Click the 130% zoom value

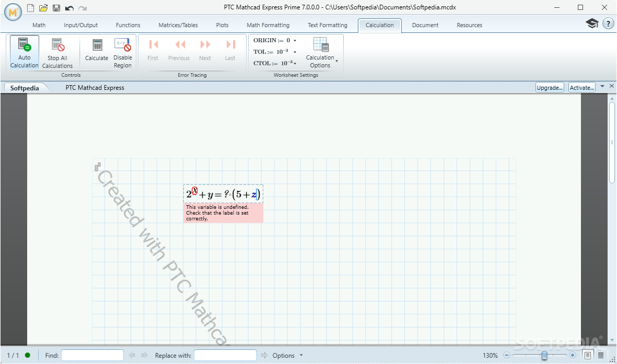click(x=490, y=355)
